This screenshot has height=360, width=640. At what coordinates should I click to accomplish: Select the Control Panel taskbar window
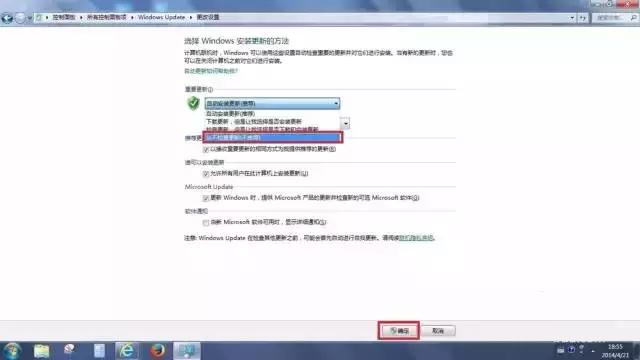pyautogui.click(x=187, y=351)
